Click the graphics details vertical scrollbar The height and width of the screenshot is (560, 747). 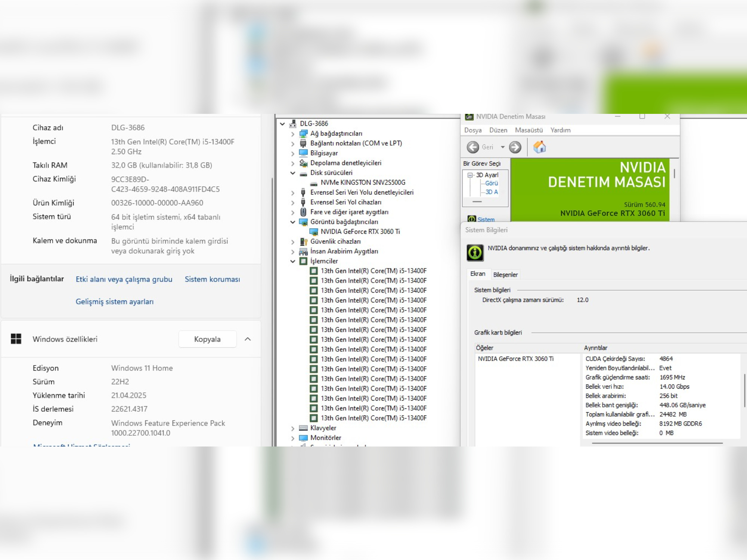(744, 391)
